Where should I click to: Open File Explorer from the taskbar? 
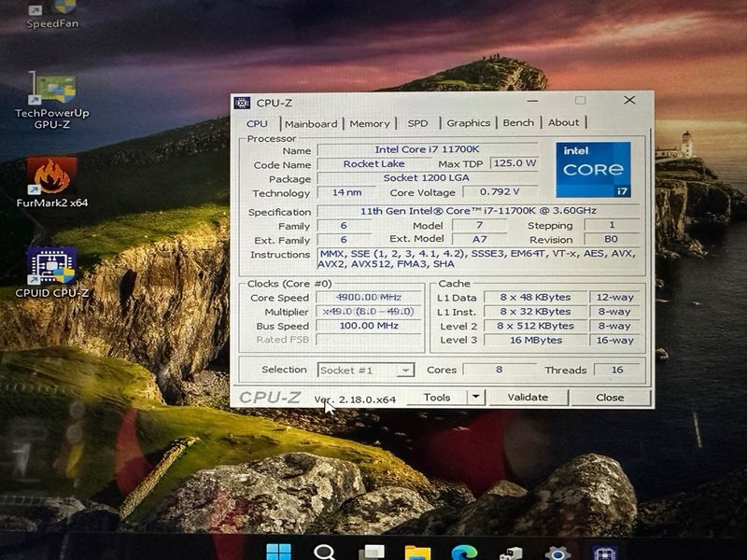417,553
